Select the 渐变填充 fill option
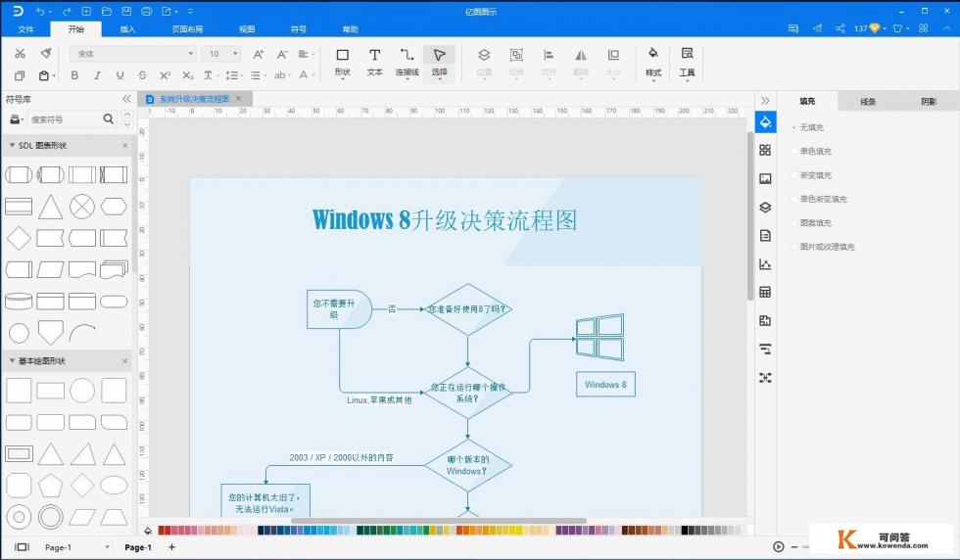 click(811, 175)
